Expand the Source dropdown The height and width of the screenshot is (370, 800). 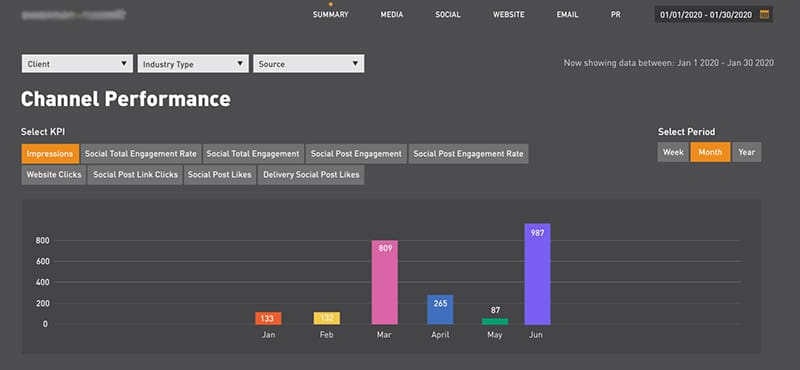pyautogui.click(x=309, y=64)
